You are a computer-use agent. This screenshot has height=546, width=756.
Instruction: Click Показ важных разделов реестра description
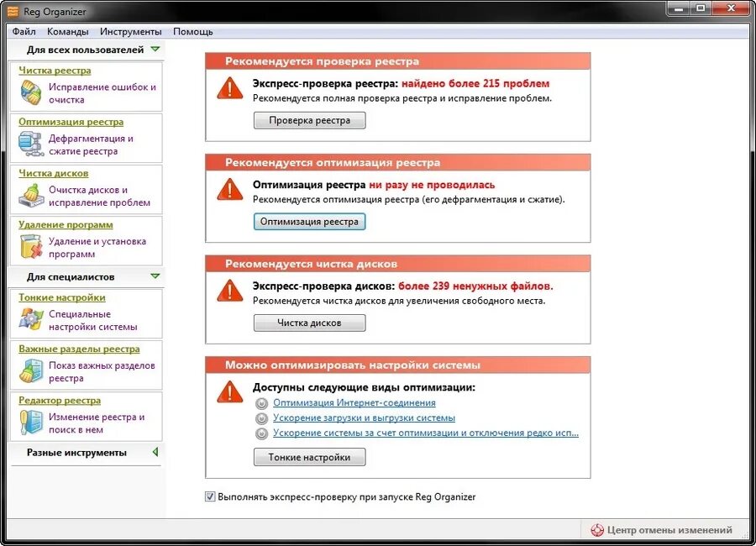[102, 371]
